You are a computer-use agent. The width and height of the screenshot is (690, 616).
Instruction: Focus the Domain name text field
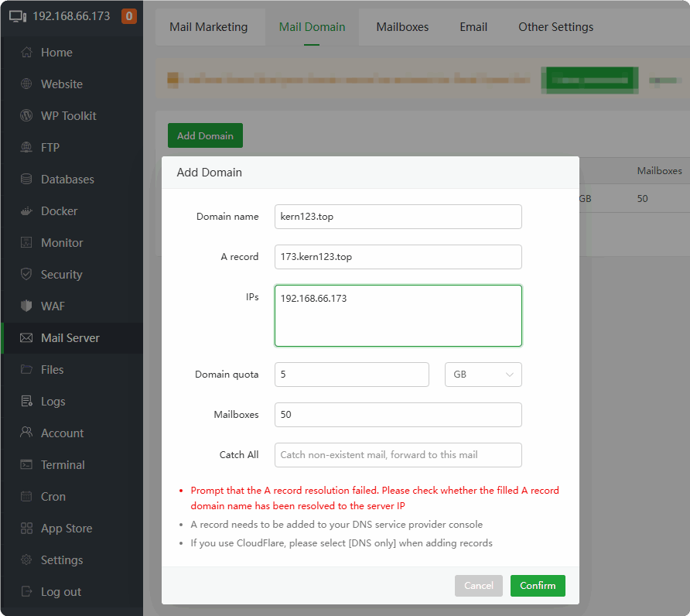coord(398,217)
